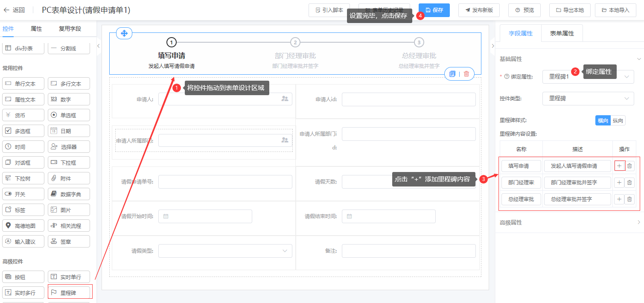Pick the 数字 control
The image size is (644, 303).
69,99
